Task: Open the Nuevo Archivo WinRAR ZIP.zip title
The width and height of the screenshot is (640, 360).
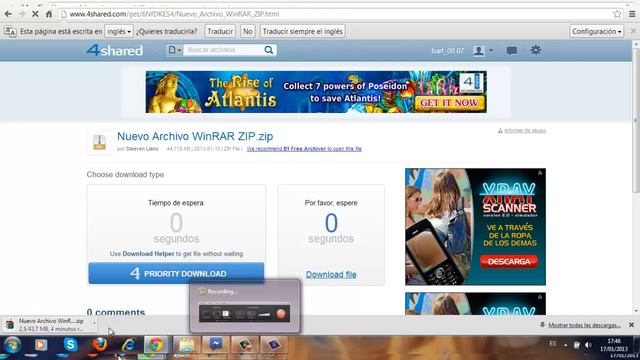Action: click(x=195, y=136)
